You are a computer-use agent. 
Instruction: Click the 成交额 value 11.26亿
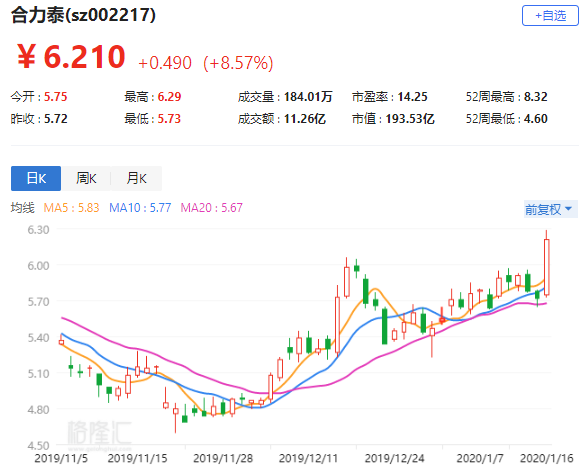305,119
